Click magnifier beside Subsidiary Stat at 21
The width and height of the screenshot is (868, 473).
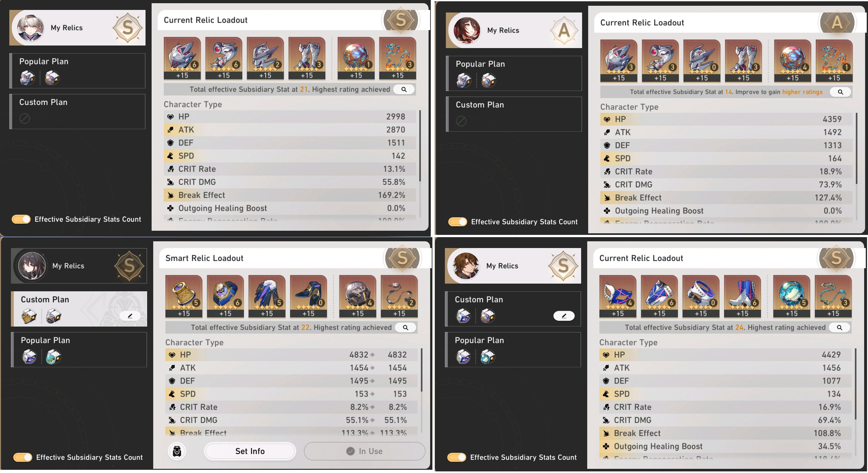pos(404,89)
